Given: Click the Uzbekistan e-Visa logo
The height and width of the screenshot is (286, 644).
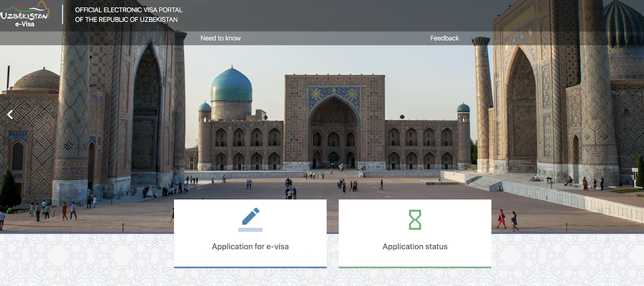Looking at the screenshot, I should pos(24,14).
